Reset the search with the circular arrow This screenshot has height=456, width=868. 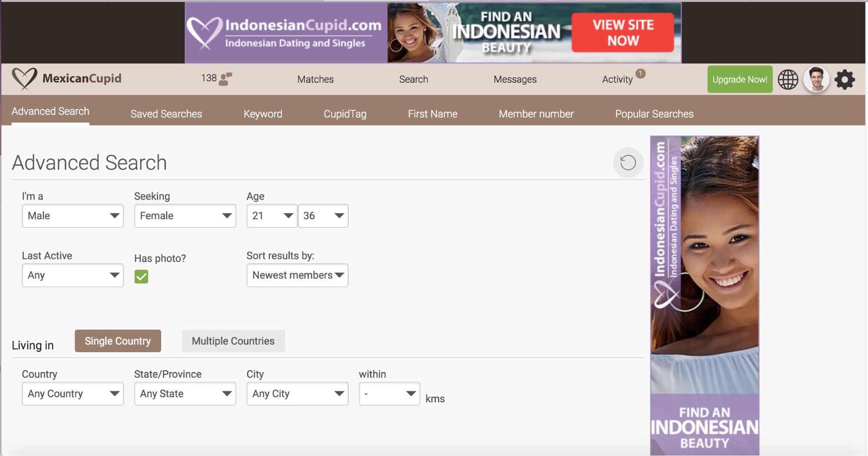tap(628, 162)
